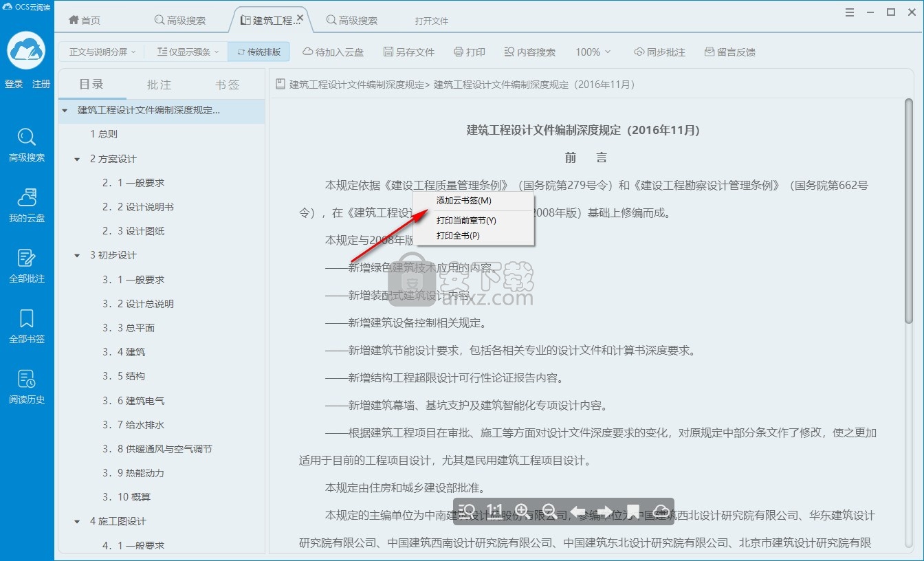Click the 注册 link
The image size is (924, 561).
point(41,84)
